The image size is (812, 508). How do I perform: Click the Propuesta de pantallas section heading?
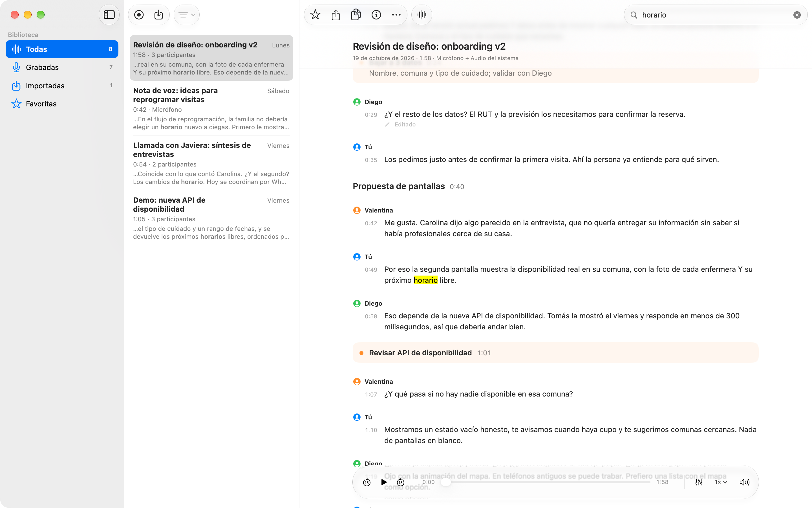click(x=399, y=186)
